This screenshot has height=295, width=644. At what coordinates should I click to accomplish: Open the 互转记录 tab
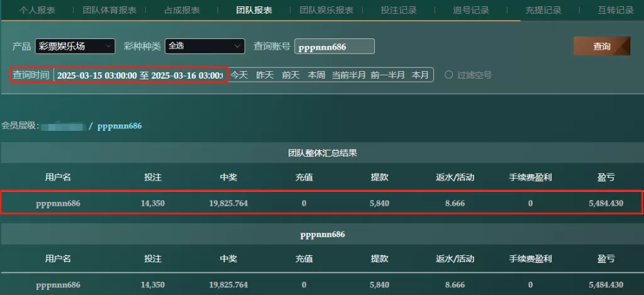pyautogui.click(x=616, y=10)
